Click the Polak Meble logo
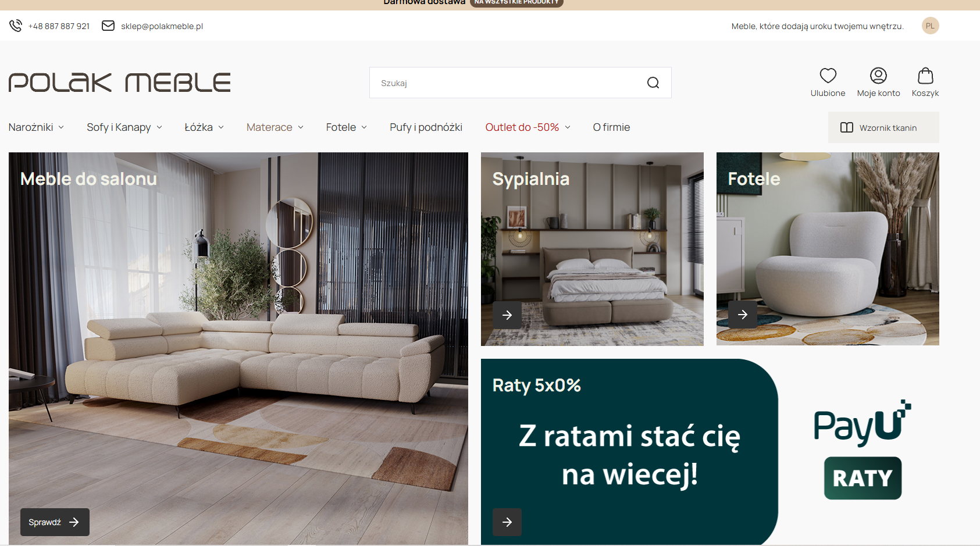Screen dimensions: 980x546 (x=120, y=83)
